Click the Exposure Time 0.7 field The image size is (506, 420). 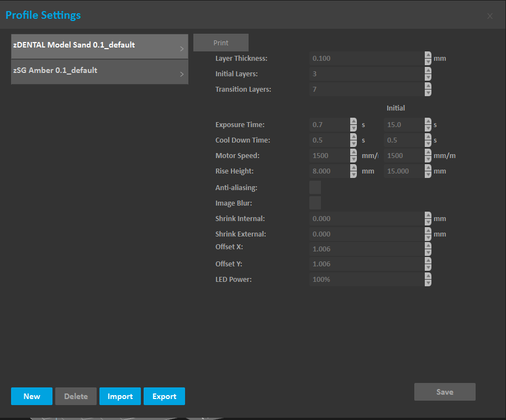coord(329,124)
